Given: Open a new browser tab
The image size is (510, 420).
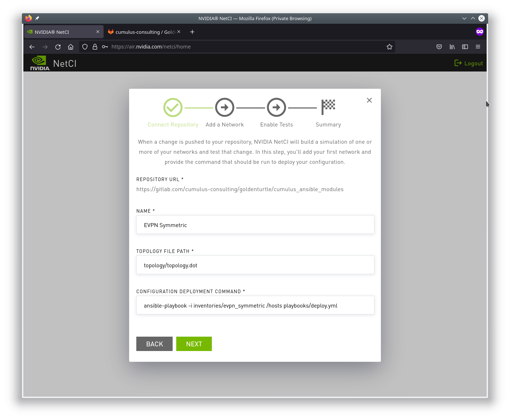Looking at the screenshot, I should point(192,32).
